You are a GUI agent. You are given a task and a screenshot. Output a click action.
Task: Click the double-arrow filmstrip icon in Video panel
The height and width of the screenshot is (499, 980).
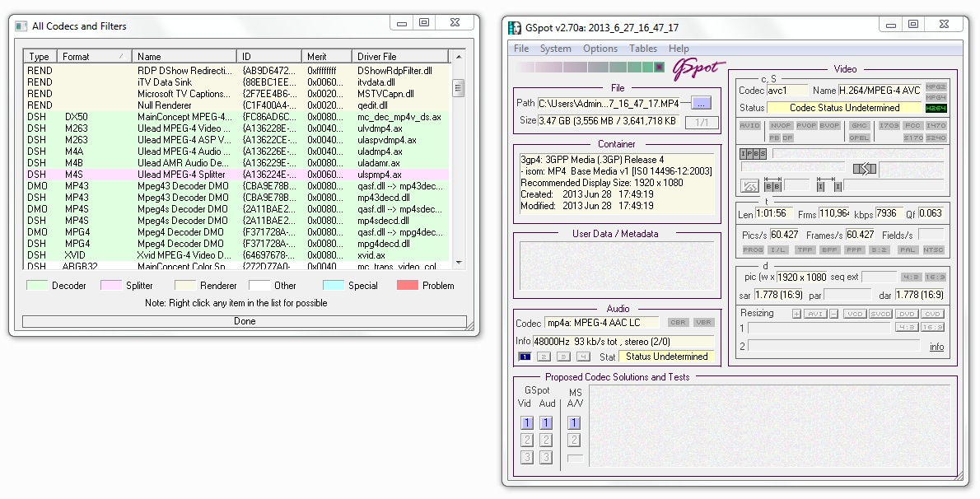pos(865,169)
